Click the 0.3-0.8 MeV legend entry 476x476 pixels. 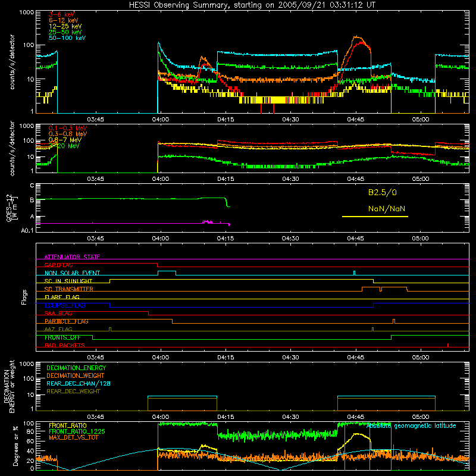68,134
